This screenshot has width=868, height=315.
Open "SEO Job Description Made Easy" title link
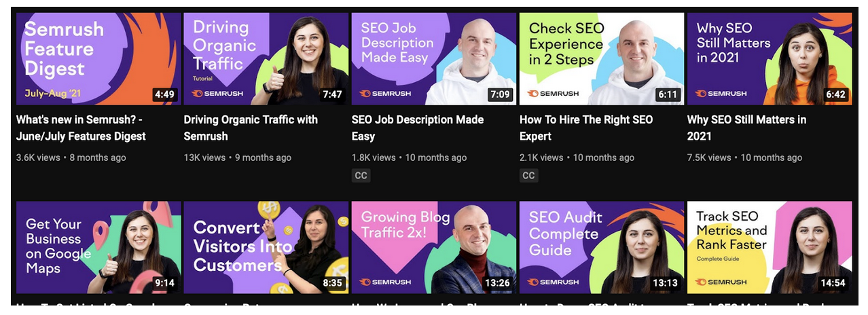click(x=418, y=128)
